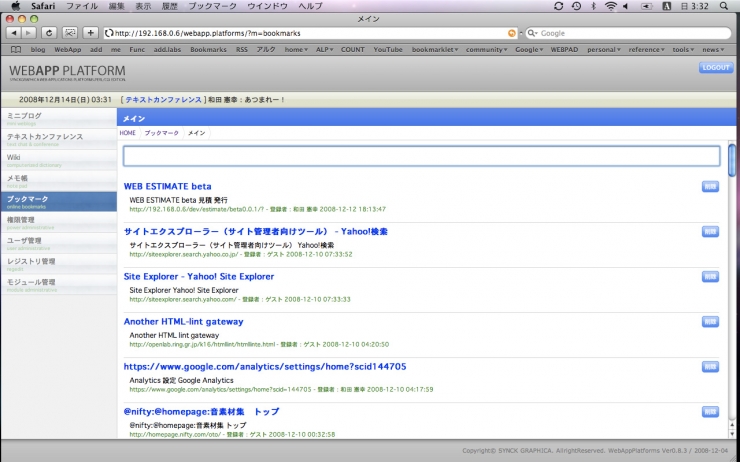740x462 pixels.
Task: Focus the bookmark entry text field
Action: 421,156
